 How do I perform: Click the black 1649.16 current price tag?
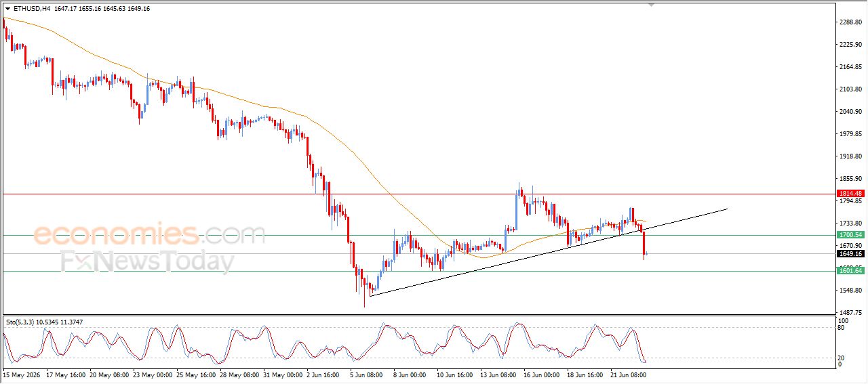pyautogui.click(x=850, y=254)
